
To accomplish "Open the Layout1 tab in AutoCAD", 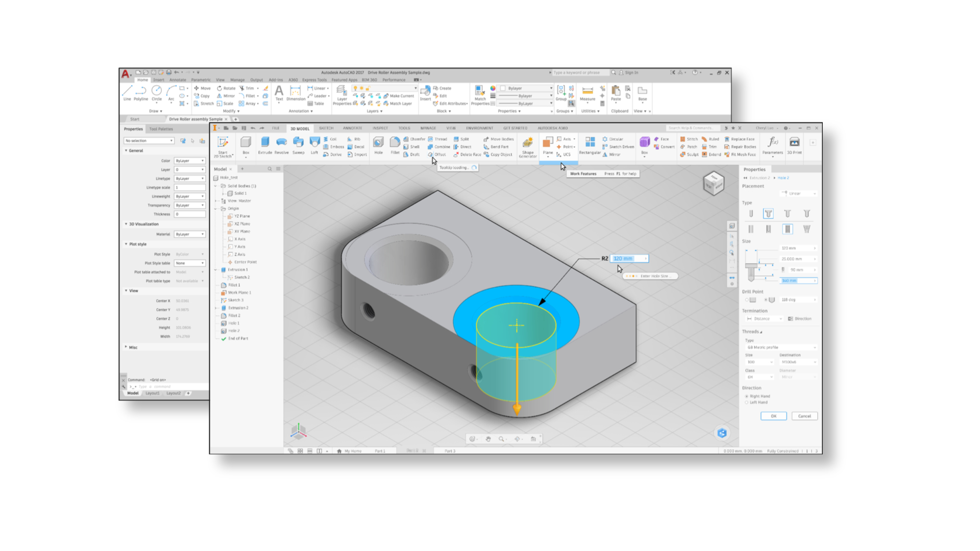I will 153,393.
